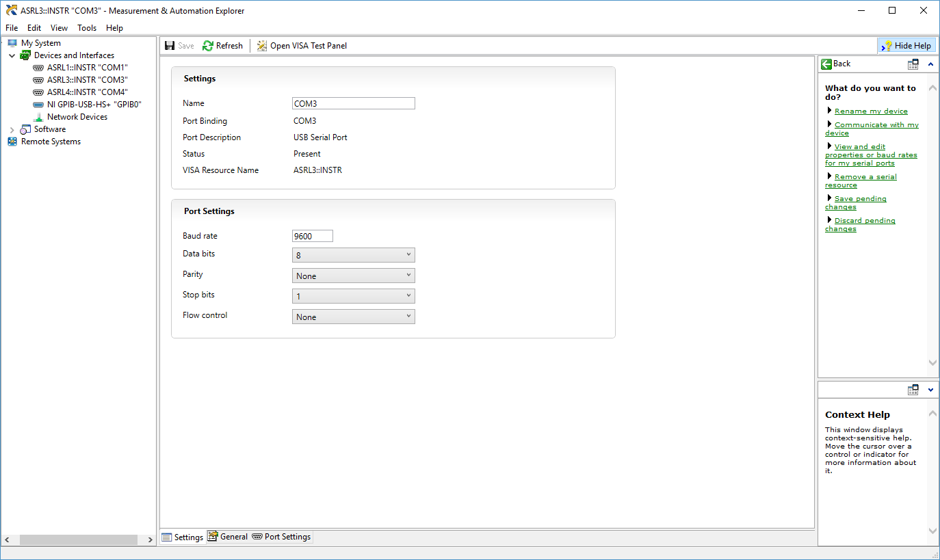This screenshot has height=560, width=940.
Task: Open the Rename my device help link
Action: tap(871, 111)
